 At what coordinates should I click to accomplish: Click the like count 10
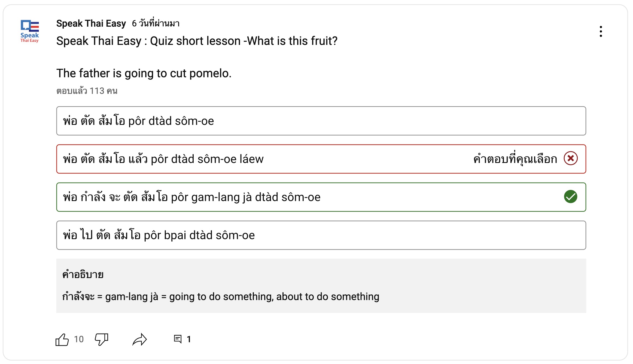(x=79, y=339)
